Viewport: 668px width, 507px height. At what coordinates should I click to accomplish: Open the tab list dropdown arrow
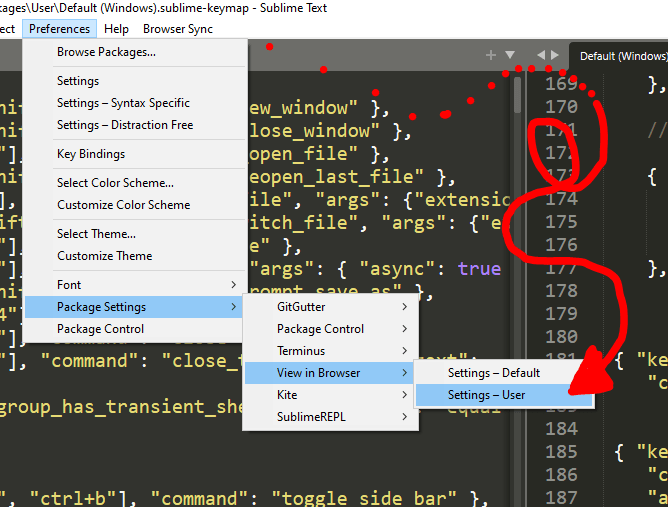pos(510,55)
